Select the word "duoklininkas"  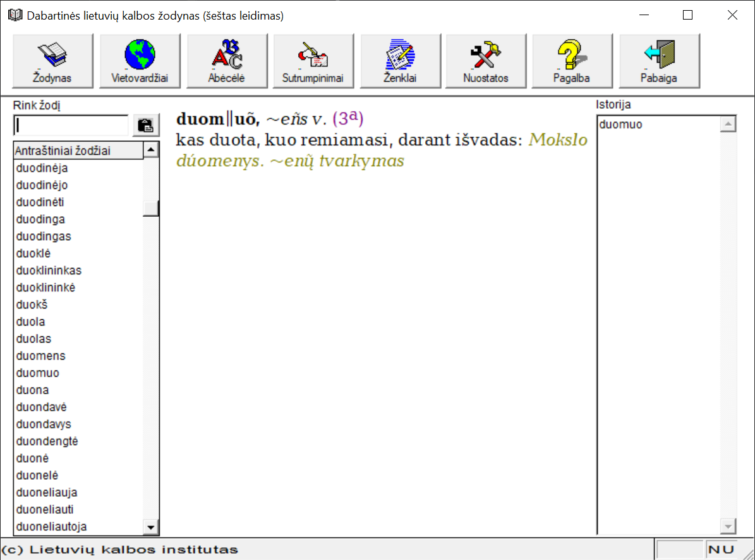pyautogui.click(x=49, y=271)
